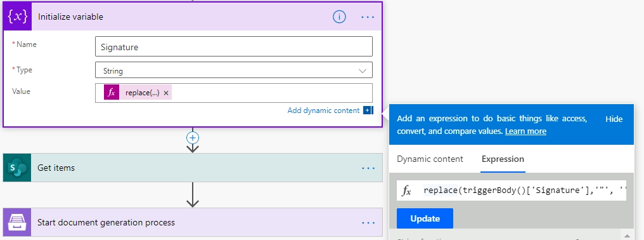Open the info icon on Initialize variable
The image size is (644, 240).
tap(339, 17)
